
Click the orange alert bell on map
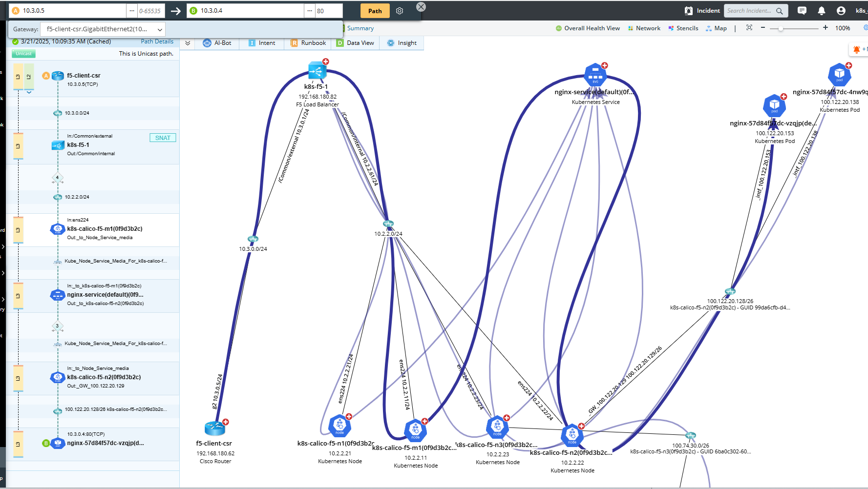856,49
